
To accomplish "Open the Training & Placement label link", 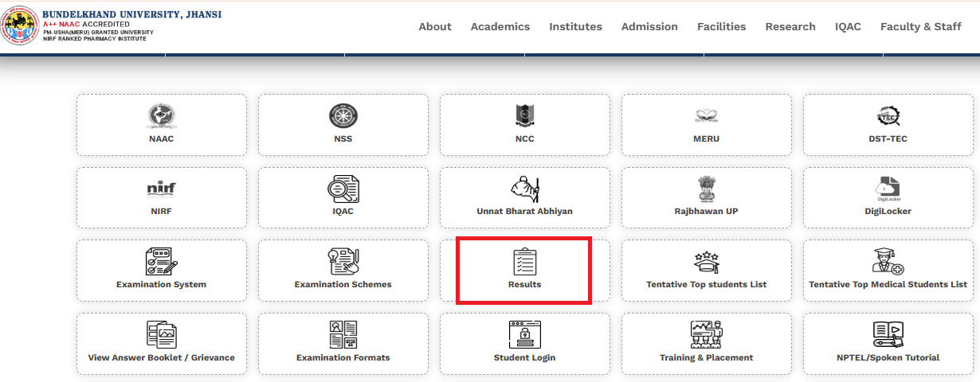I will click(707, 357).
